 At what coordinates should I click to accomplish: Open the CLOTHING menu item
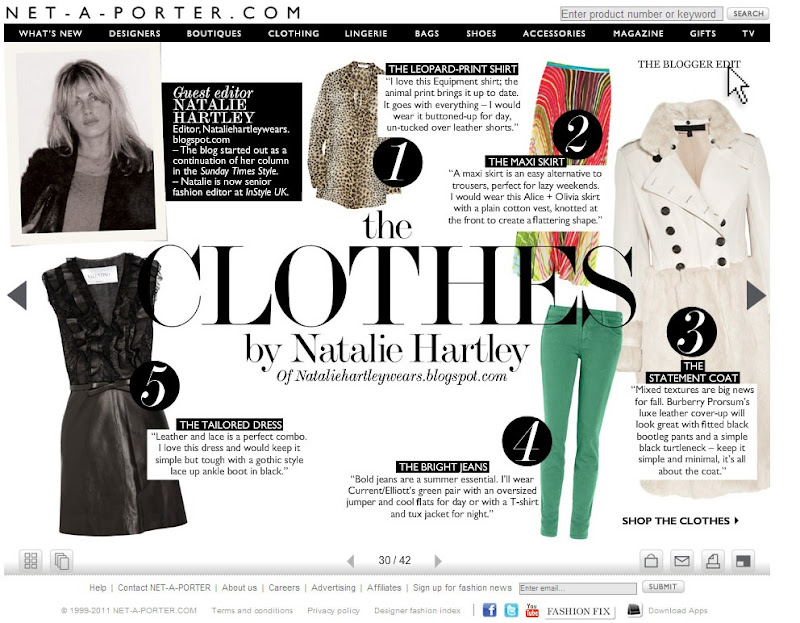293,33
